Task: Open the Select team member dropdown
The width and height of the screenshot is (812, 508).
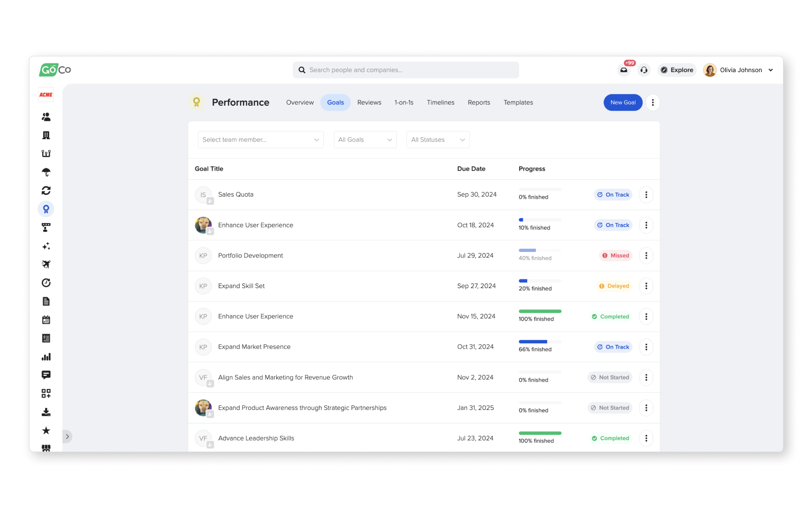Action: click(260, 139)
